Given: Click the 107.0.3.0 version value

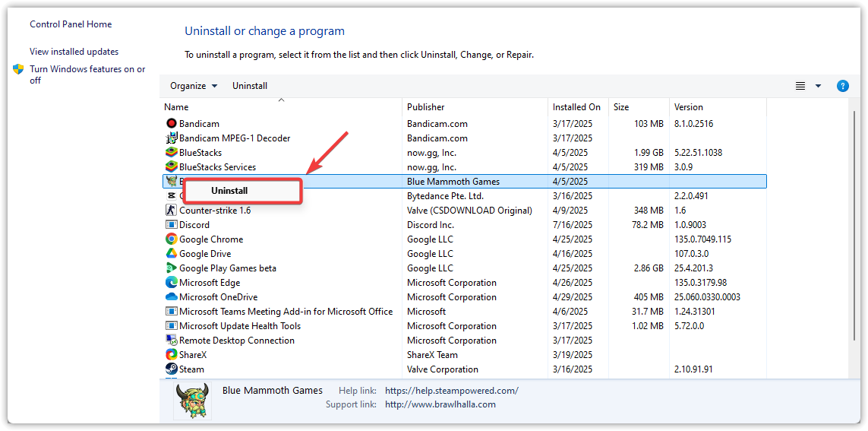Looking at the screenshot, I should click(x=691, y=253).
